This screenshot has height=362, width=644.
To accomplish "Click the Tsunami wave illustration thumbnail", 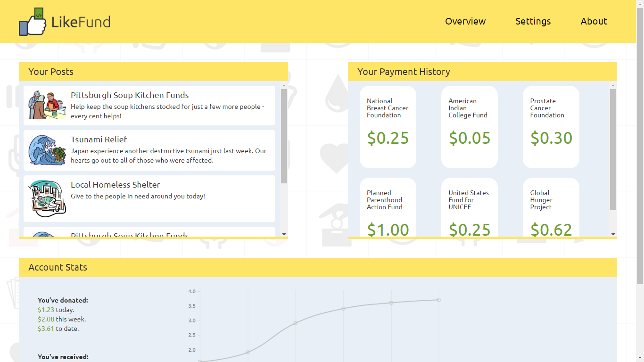I will 47,150.
